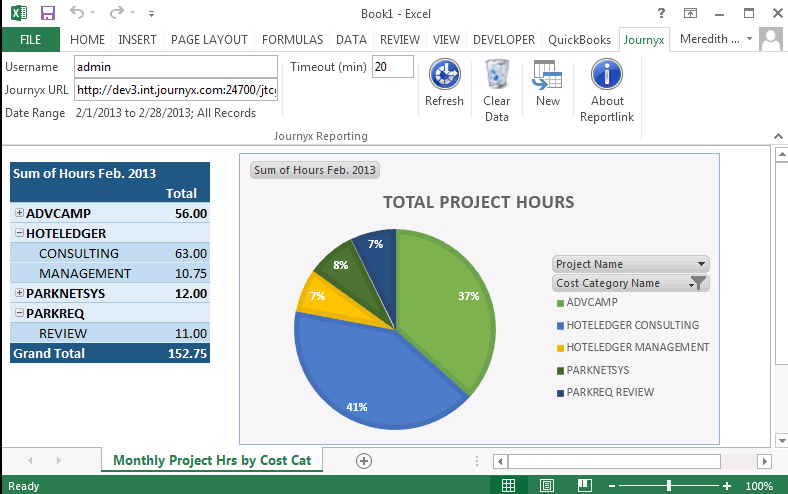Click the Journyx URL input field
Image resolution: width=788 pixels, height=494 pixels.
coord(176,90)
